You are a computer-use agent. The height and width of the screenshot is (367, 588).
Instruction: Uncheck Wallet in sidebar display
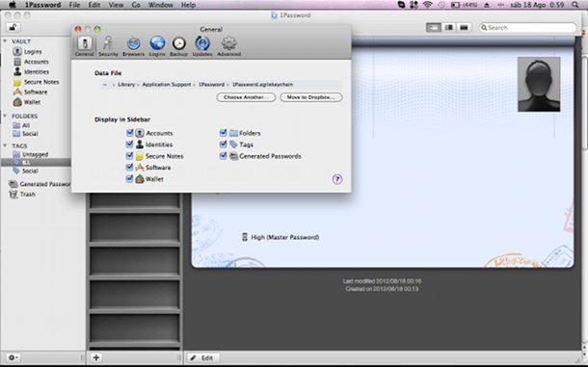130,179
